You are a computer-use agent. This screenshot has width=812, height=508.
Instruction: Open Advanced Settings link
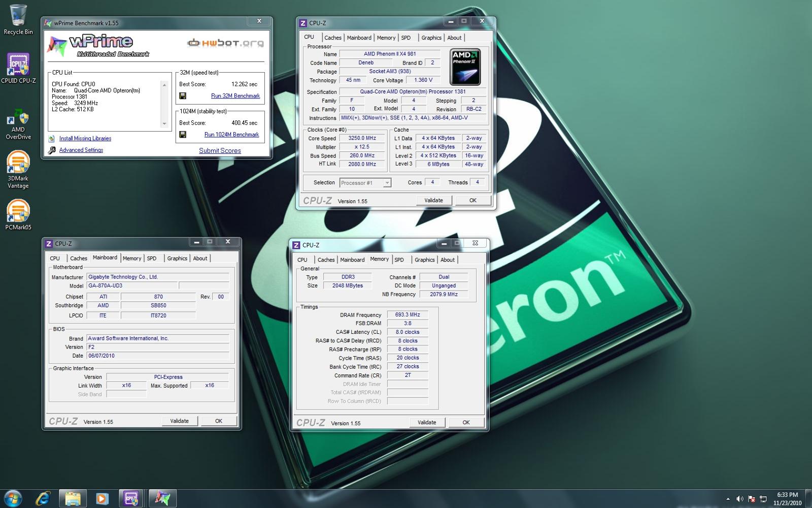point(81,150)
